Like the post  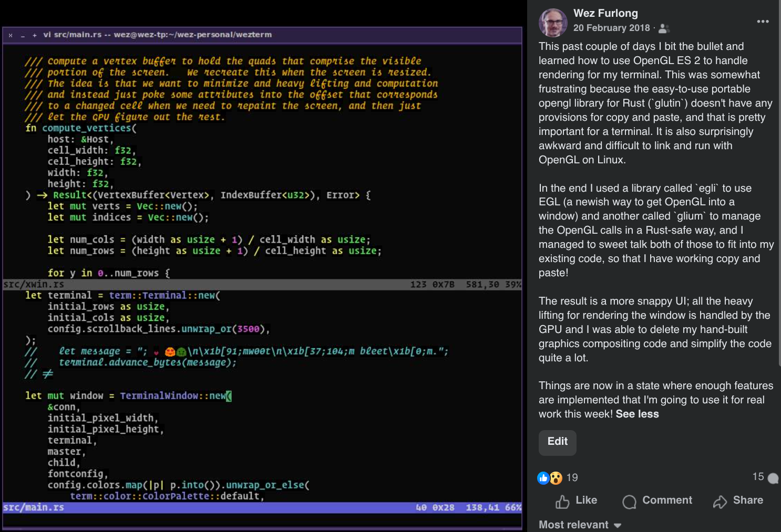tap(576, 501)
